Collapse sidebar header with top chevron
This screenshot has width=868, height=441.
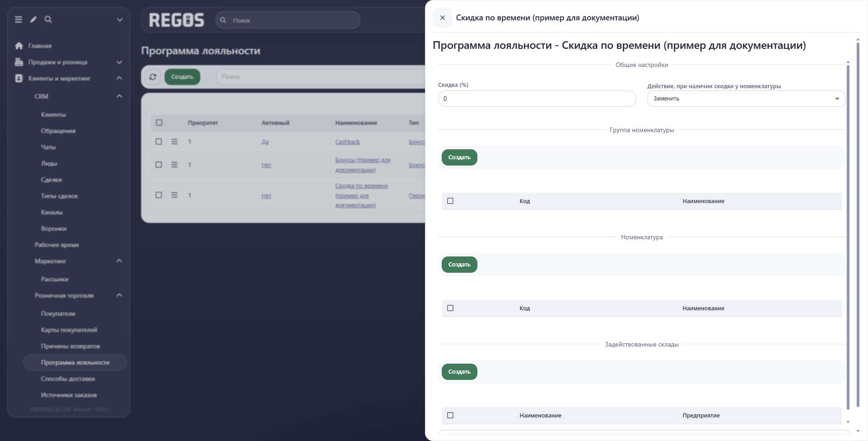(120, 20)
